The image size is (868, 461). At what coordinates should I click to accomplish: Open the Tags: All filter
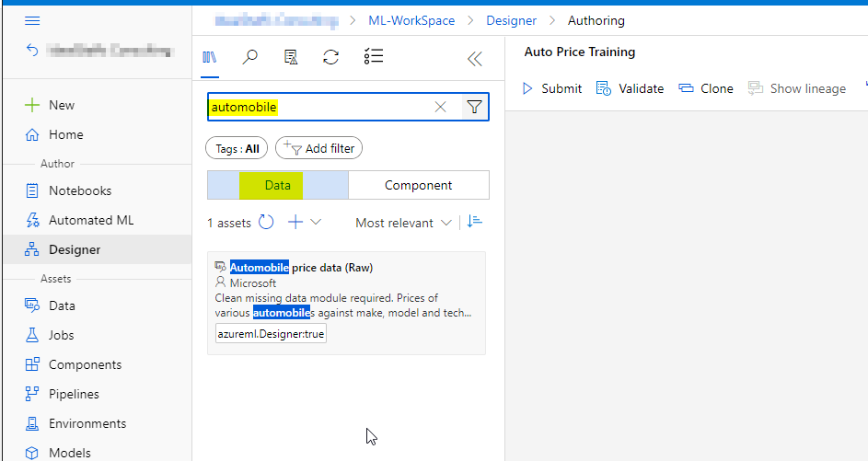click(237, 148)
